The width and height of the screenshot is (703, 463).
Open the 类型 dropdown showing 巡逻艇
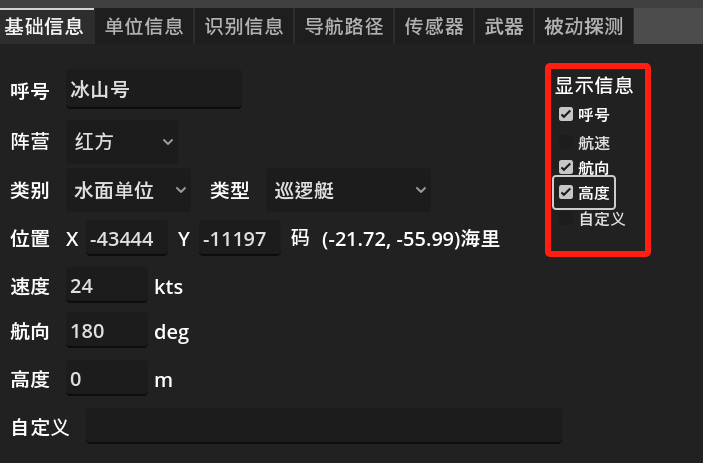click(x=348, y=190)
